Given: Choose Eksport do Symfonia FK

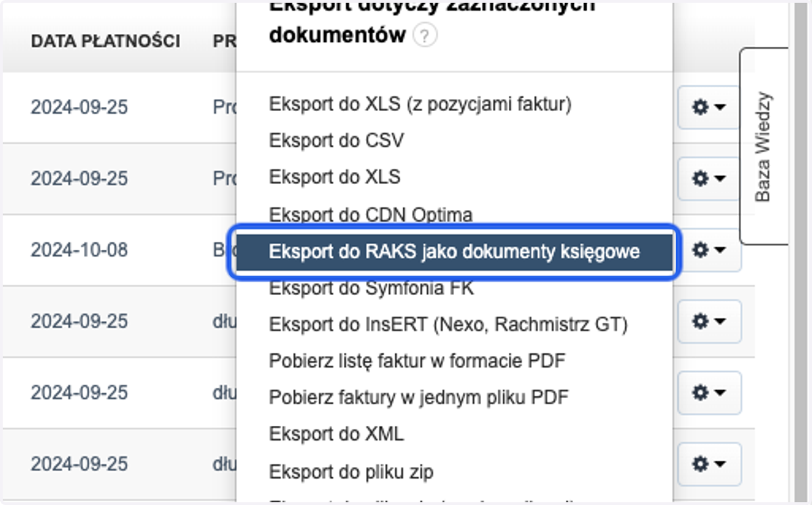Looking at the screenshot, I should (371, 288).
